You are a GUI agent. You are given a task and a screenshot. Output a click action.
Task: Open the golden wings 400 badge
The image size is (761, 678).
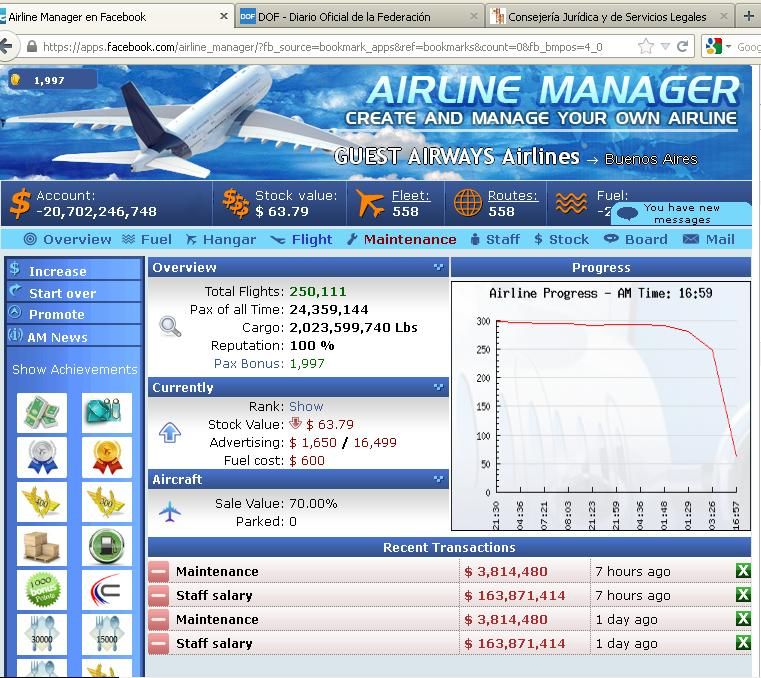[42, 502]
